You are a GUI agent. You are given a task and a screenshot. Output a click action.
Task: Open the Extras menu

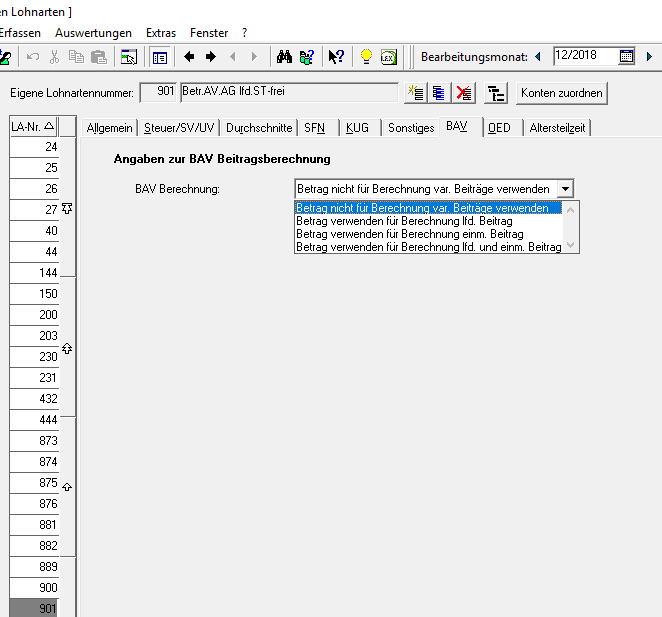click(x=161, y=33)
